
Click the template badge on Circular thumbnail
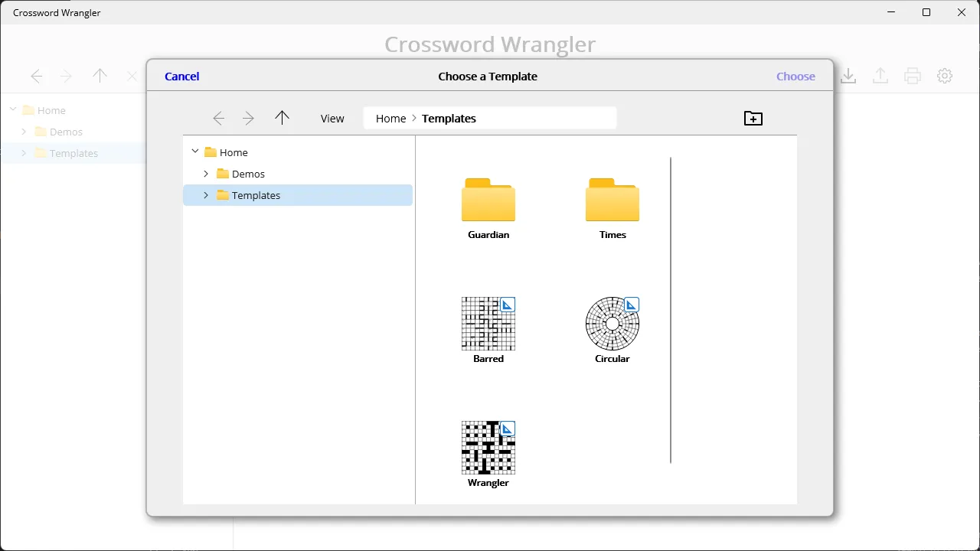[632, 305]
